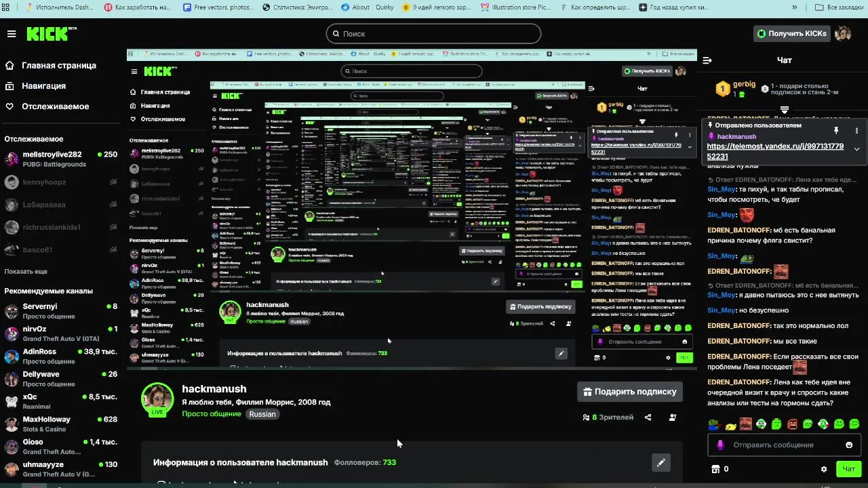Screen dimensions: 868x488
Task: Click the purple microphone badge in chat input
Action: [720, 445]
